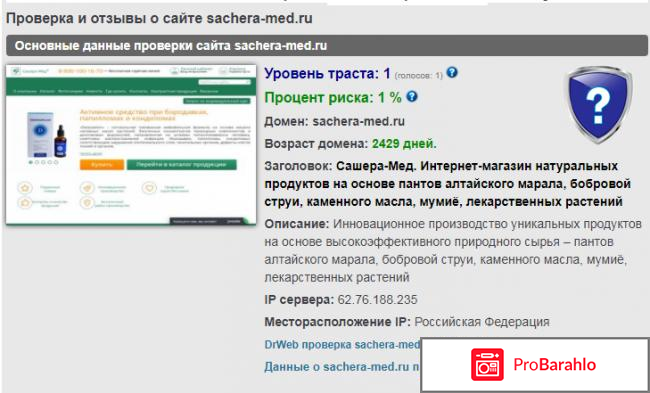650x393 pixels.
Task: Click the Описание paragraph starting Инновационное производство
Action: [453, 250]
